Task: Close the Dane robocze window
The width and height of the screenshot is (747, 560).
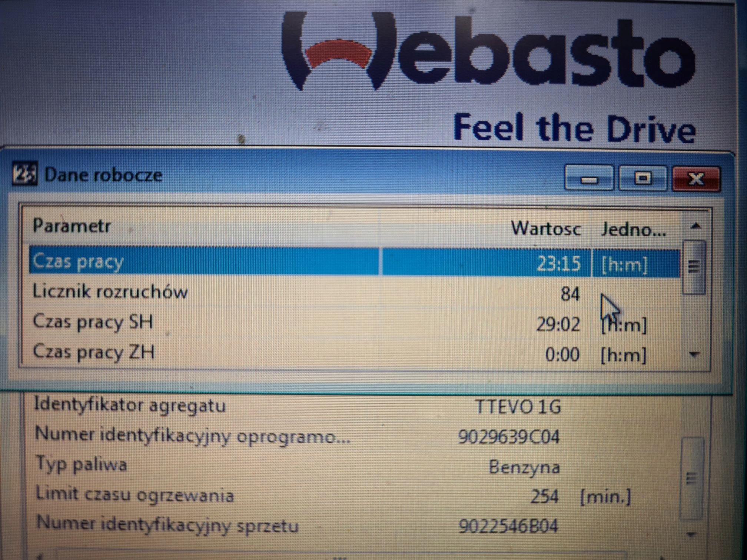Action: point(696,179)
